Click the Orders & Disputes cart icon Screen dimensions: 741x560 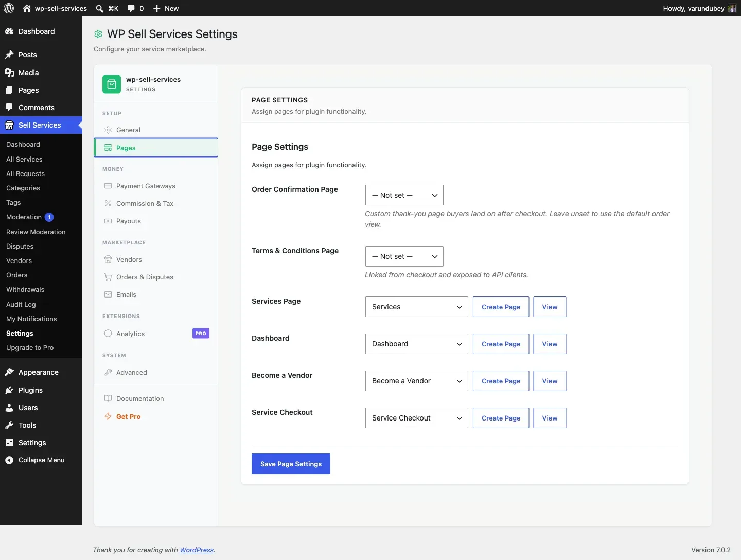[108, 277]
